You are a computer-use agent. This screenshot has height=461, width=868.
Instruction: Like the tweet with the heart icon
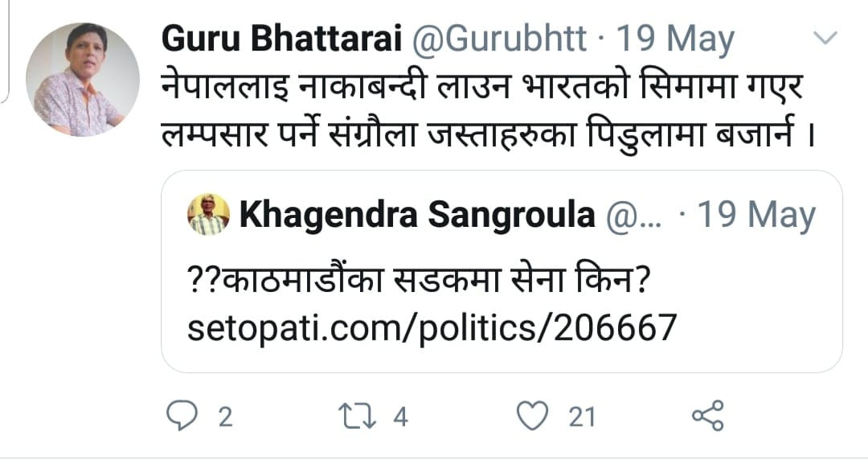tap(532, 416)
